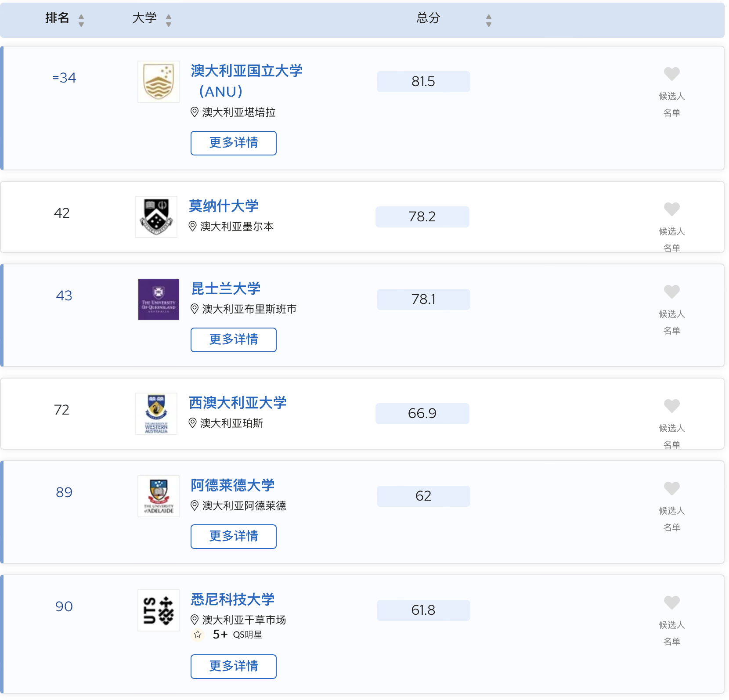
Task: Sort by the 排名 column arrows
Action: click(81, 20)
